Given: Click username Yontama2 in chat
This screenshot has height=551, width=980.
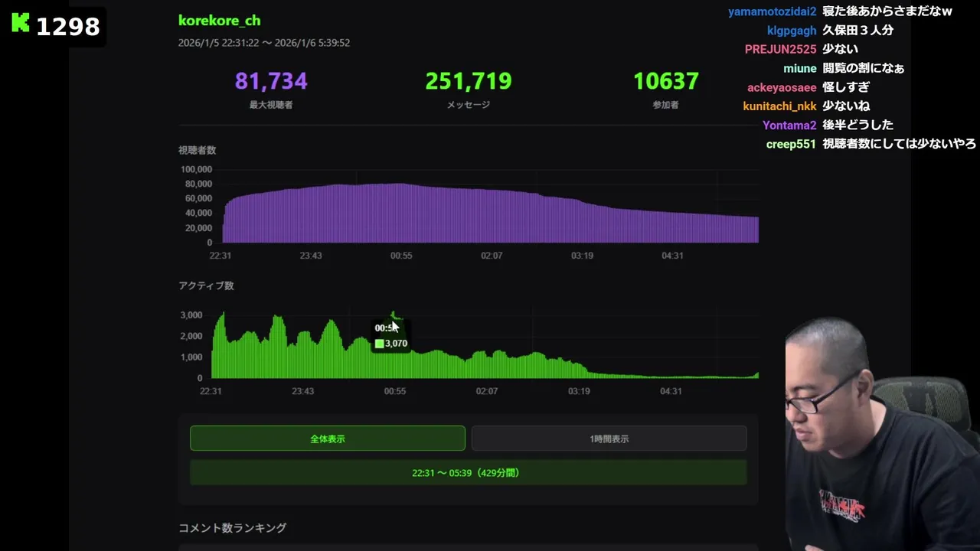Looking at the screenshot, I should (x=789, y=125).
